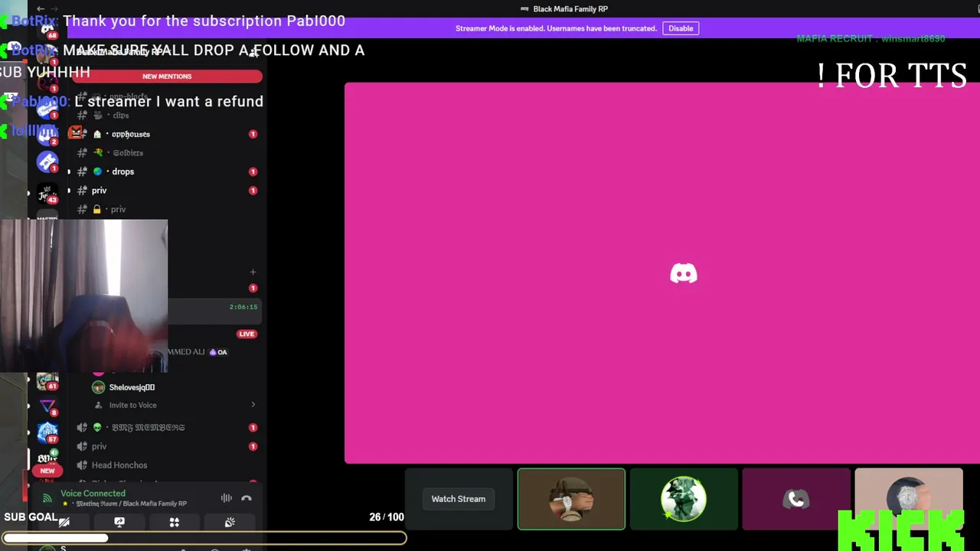The image size is (980, 551).
Task: Open the blue server icon with 57 badge
Action: click(x=47, y=434)
